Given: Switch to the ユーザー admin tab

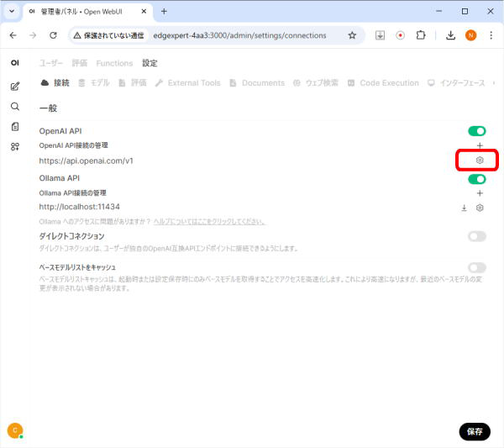Looking at the screenshot, I should [x=51, y=63].
